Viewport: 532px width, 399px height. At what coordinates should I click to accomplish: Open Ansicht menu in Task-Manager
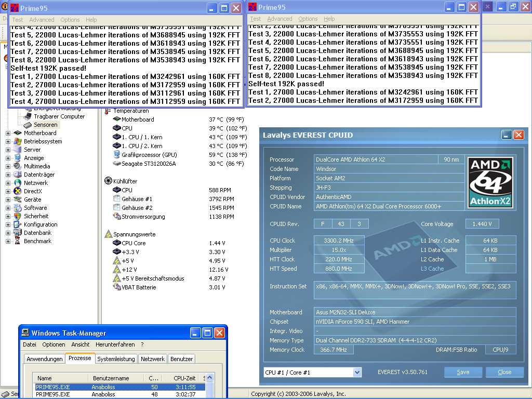81,344
